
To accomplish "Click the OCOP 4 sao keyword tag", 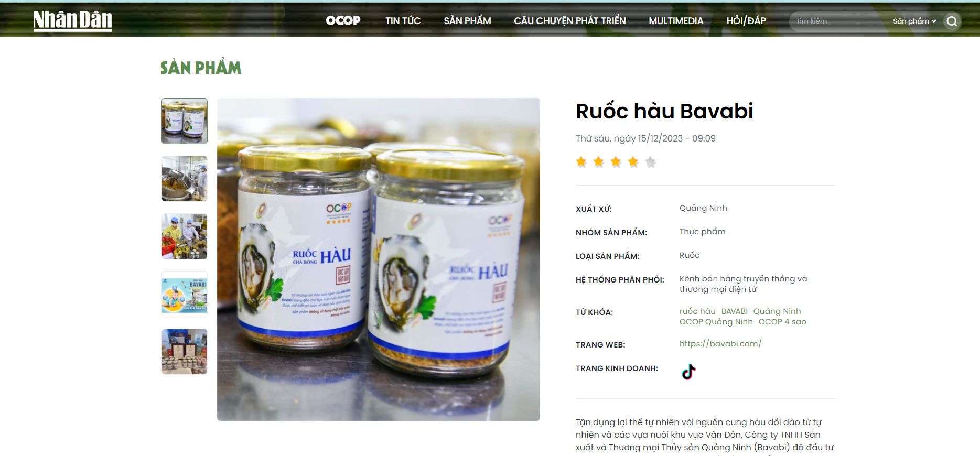I will tap(782, 322).
